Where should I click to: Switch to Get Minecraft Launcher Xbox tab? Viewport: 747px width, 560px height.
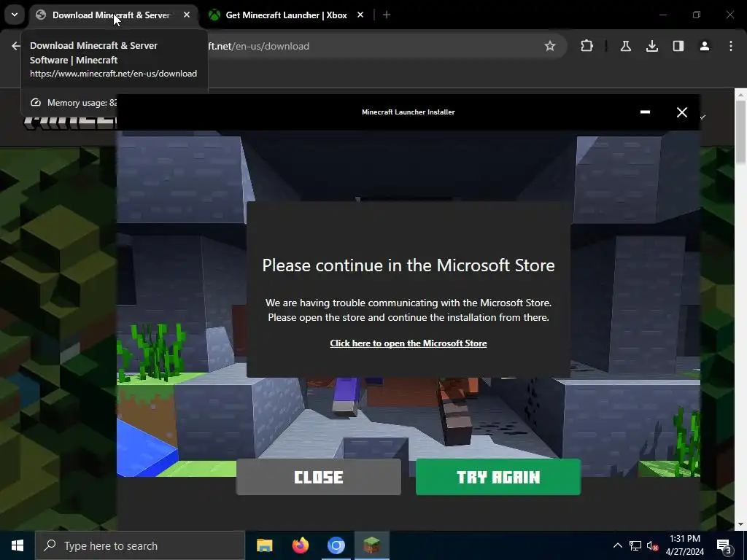(x=286, y=15)
